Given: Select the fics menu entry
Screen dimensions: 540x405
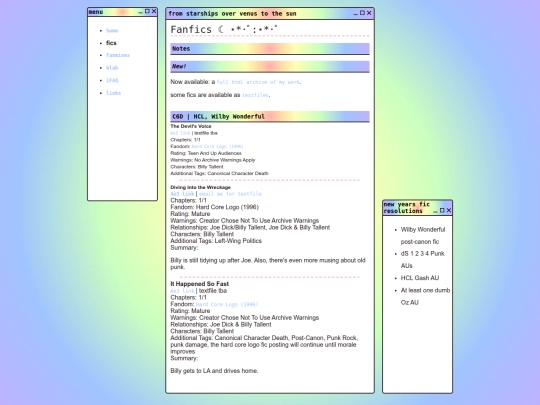Looking at the screenshot, I should point(111,43).
